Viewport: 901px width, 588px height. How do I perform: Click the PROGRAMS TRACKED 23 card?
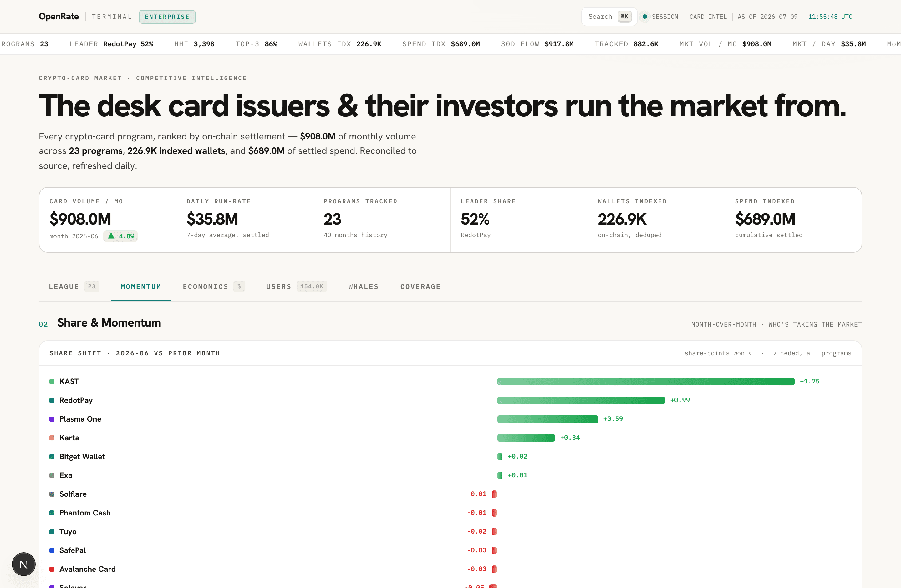382,220
